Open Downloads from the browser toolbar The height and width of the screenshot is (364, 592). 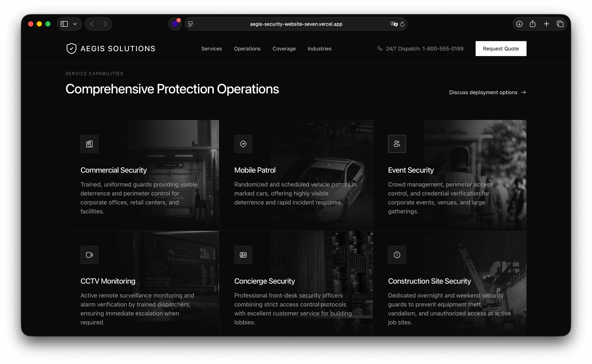pos(519,24)
